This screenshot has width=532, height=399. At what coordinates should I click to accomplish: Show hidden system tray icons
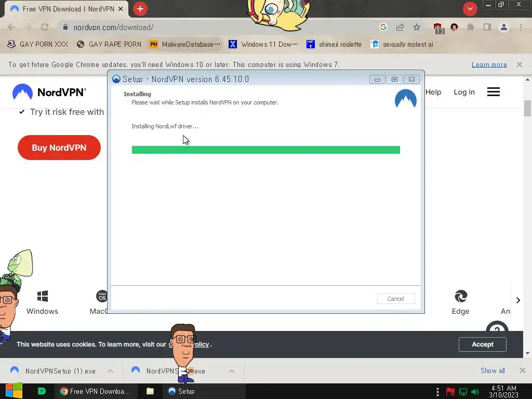tap(437, 392)
